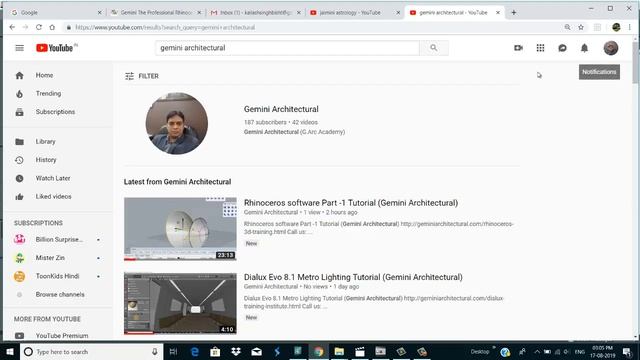The width and height of the screenshot is (640, 360).
Task: Open the Mister Zin channel icon
Action: point(19,258)
